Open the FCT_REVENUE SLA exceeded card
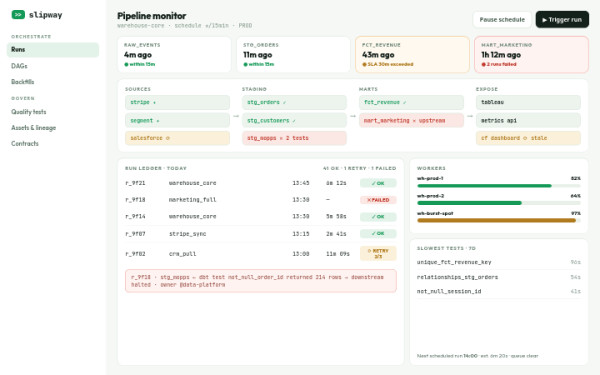The height and width of the screenshot is (375, 600). tap(412, 54)
